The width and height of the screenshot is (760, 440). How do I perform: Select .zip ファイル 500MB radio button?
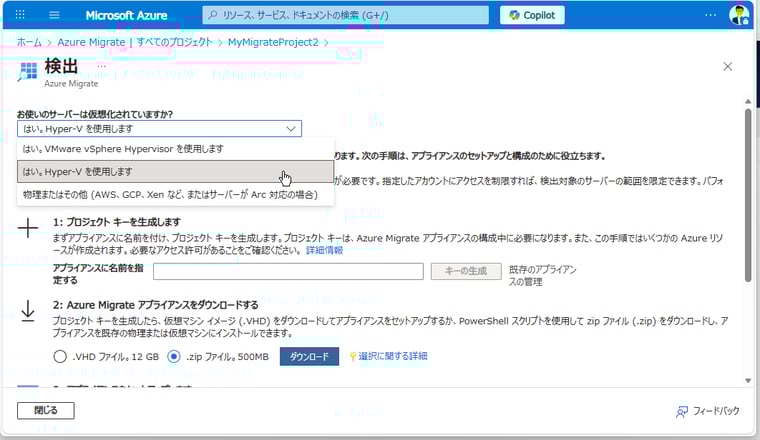pyautogui.click(x=174, y=357)
